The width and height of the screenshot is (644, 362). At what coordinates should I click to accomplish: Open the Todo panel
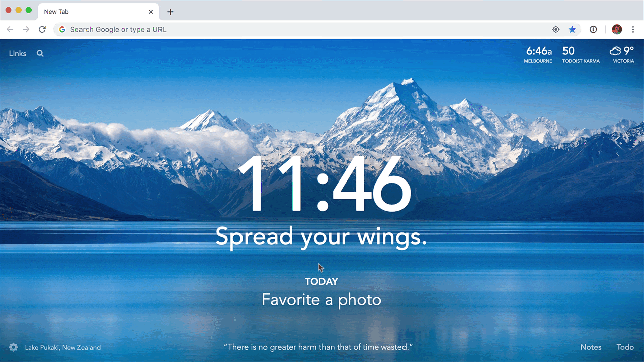pos(625,347)
